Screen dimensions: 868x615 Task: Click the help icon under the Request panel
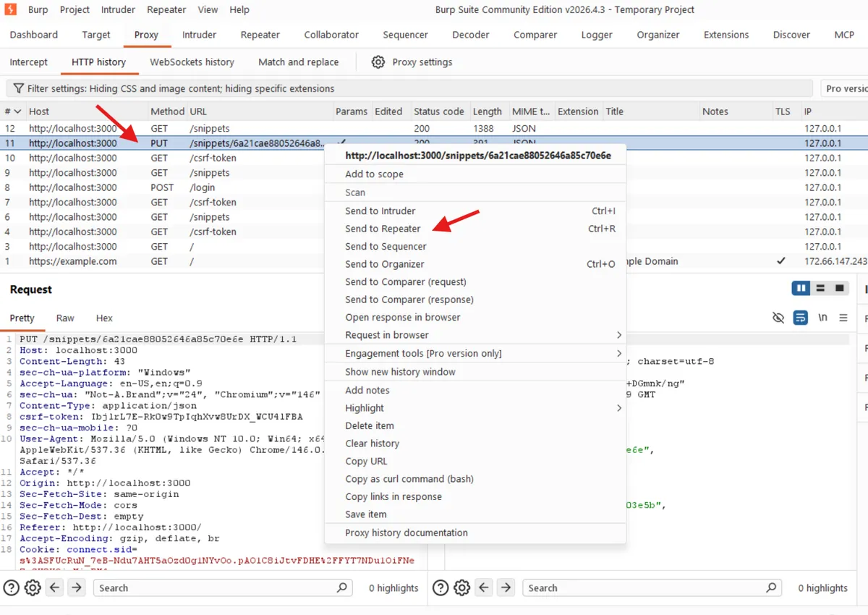click(12, 588)
